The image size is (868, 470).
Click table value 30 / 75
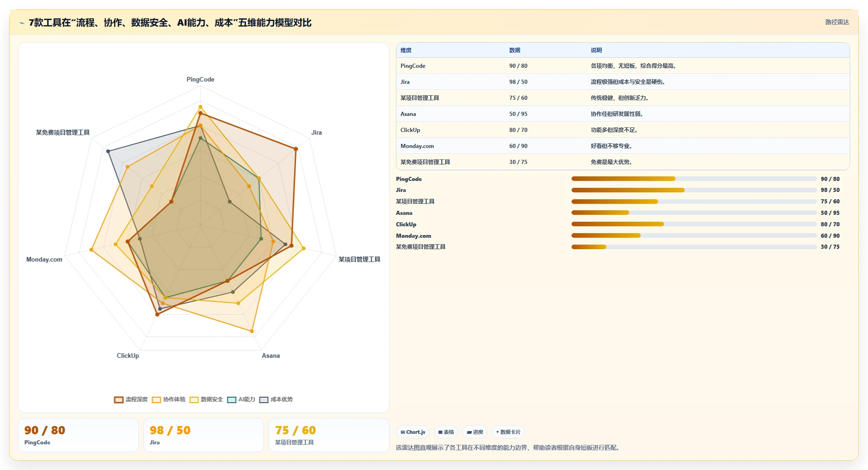518,162
